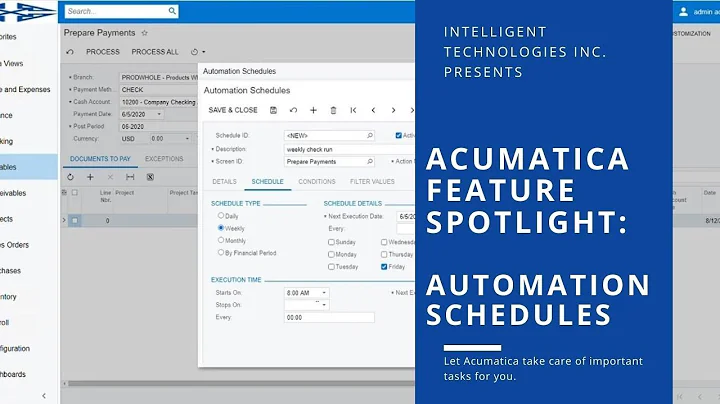720x404 pixels.
Task: Switch to the FILTER VALUES tab
Action: click(x=372, y=182)
